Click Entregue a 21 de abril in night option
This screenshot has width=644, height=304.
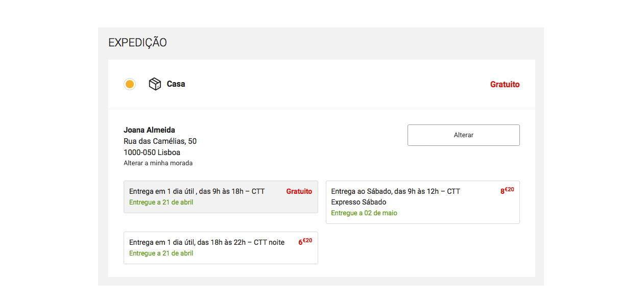161,254
